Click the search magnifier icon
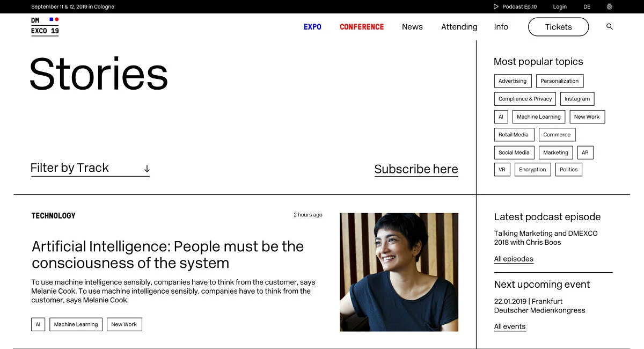 coord(610,26)
